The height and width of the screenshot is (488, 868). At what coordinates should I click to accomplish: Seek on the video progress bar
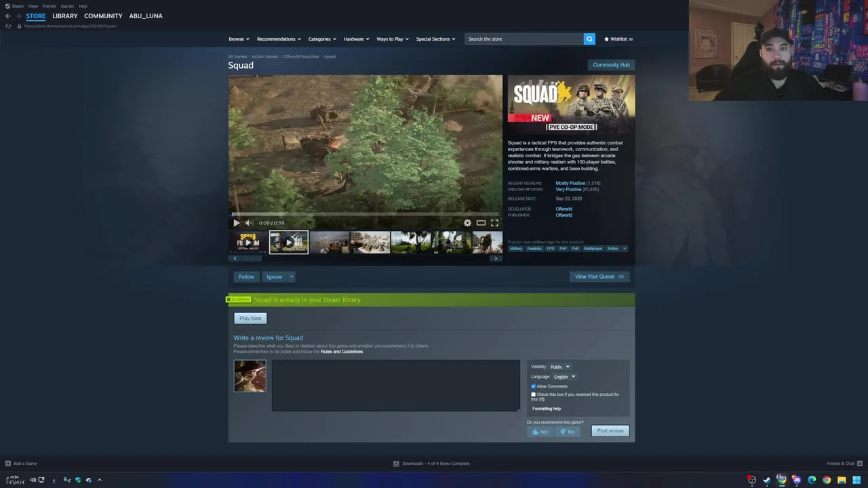(366, 214)
